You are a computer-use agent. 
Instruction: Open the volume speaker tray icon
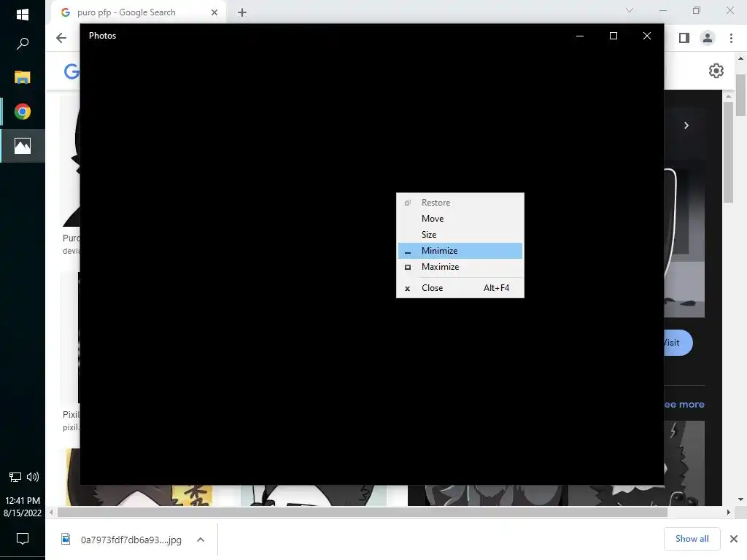(33, 477)
